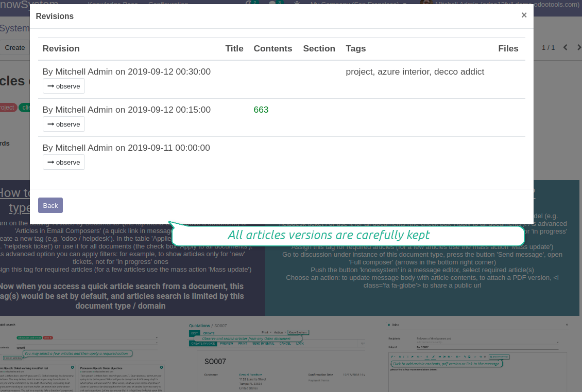Click the Revision column header
This screenshot has width=582, height=392.
click(61, 48)
